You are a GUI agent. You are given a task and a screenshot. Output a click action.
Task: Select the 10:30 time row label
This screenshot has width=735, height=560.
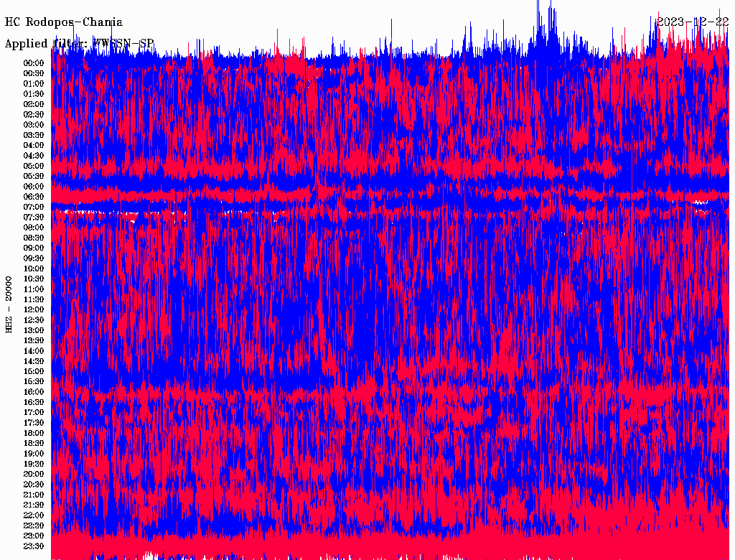pos(34,279)
